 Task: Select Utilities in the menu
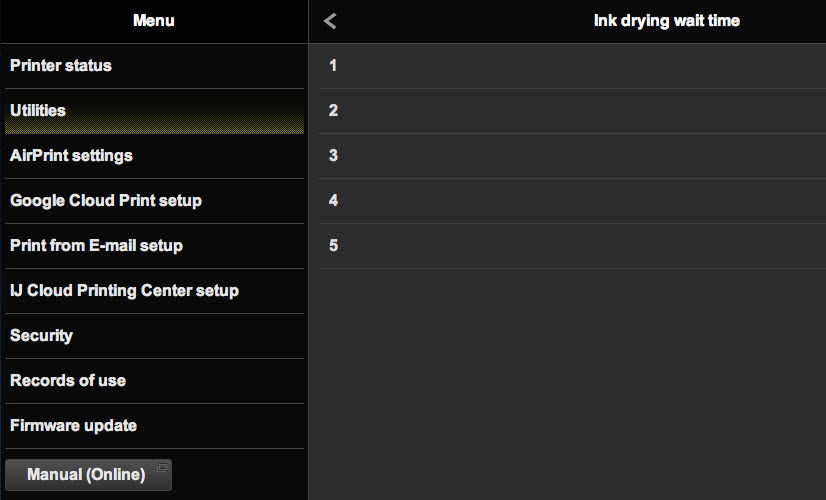pyautogui.click(x=154, y=111)
